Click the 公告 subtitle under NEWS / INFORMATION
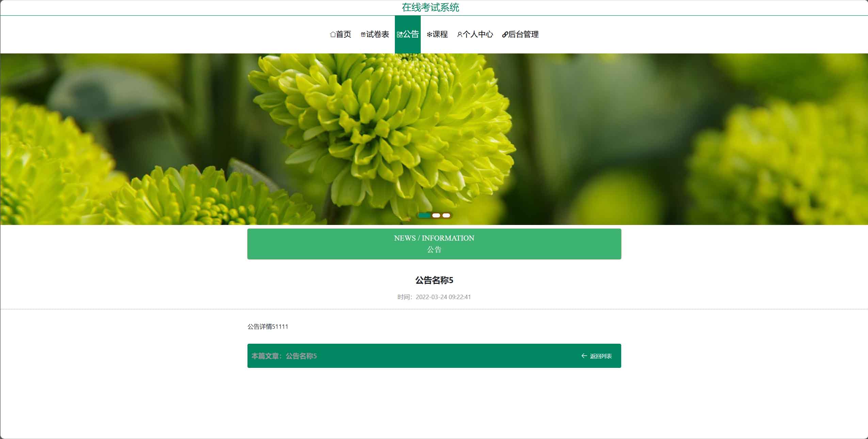This screenshot has width=868, height=439. pyautogui.click(x=434, y=249)
